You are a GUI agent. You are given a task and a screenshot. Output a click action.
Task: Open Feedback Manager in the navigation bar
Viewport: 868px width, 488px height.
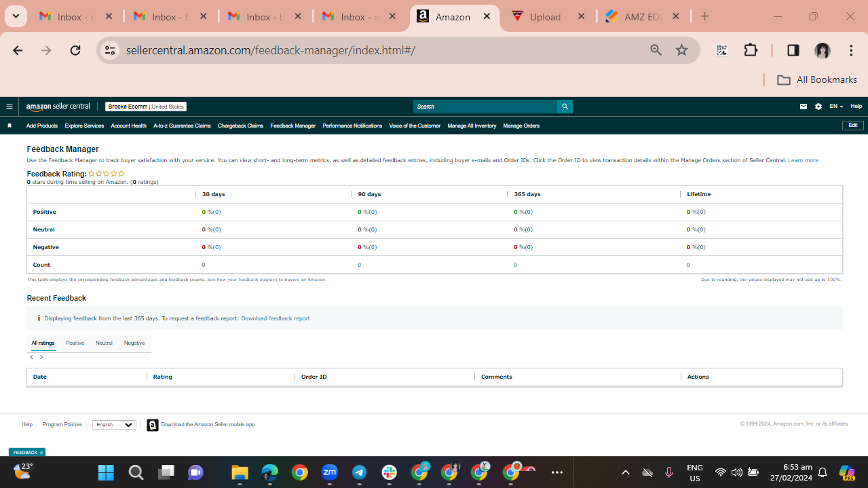click(x=293, y=126)
